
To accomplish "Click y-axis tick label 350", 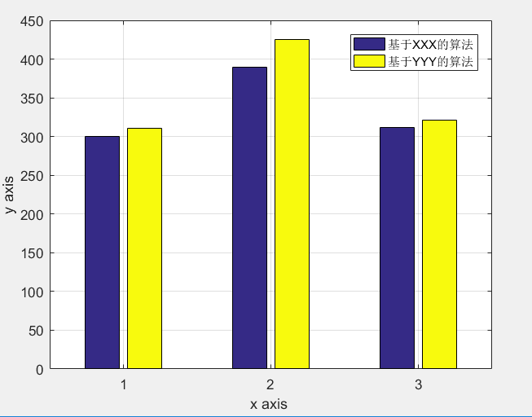I will coord(32,99).
